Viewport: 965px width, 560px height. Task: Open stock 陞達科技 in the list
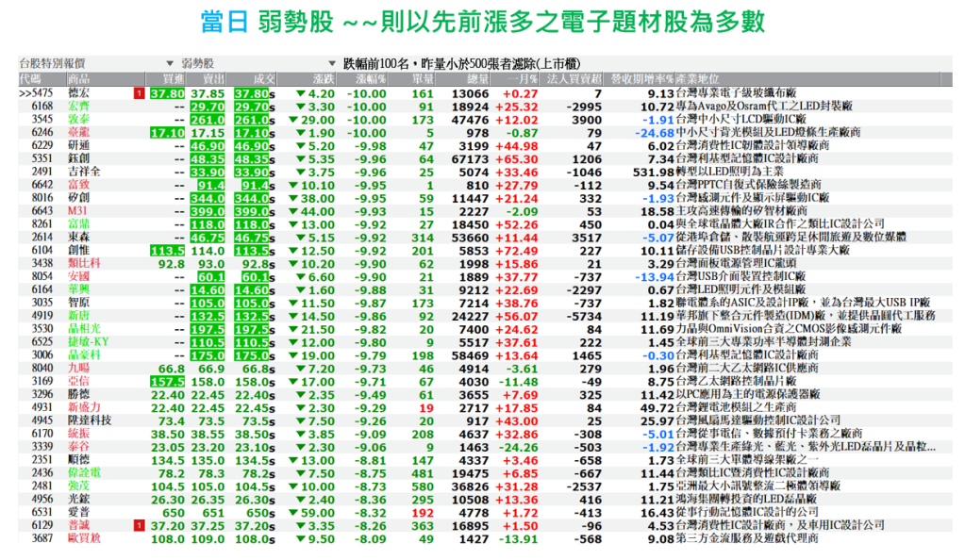coord(89,420)
